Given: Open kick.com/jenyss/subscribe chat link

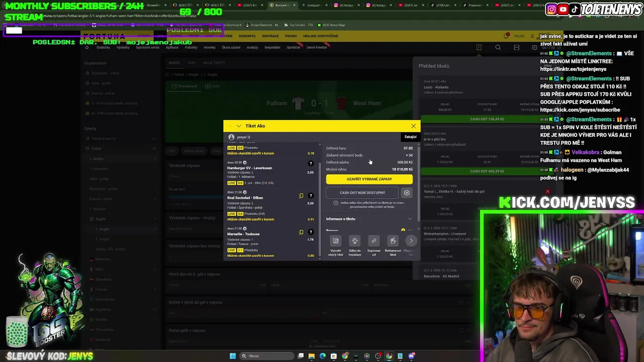Looking at the screenshot, I should tap(580, 110).
